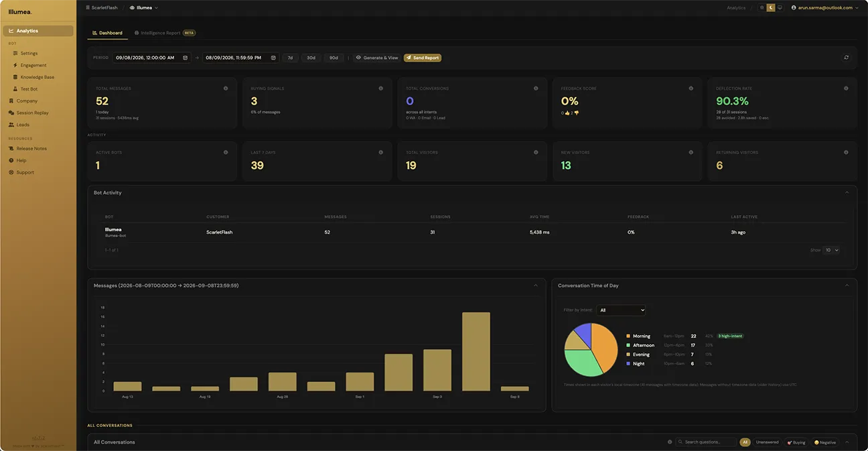Click the 3 high-intent badge

tap(730, 336)
